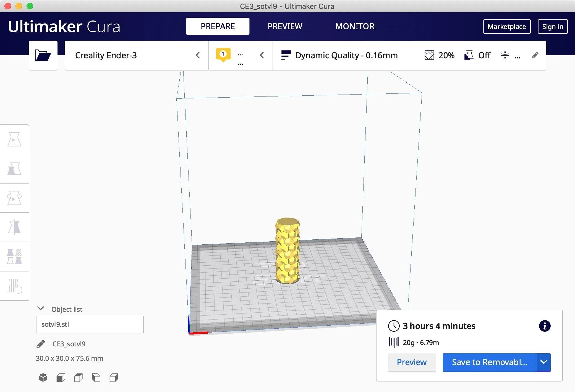The height and width of the screenshot is (392, 575).
Task: Click Save to Removable Drive button
Action: pyautogui.click(x=490, y=362)
